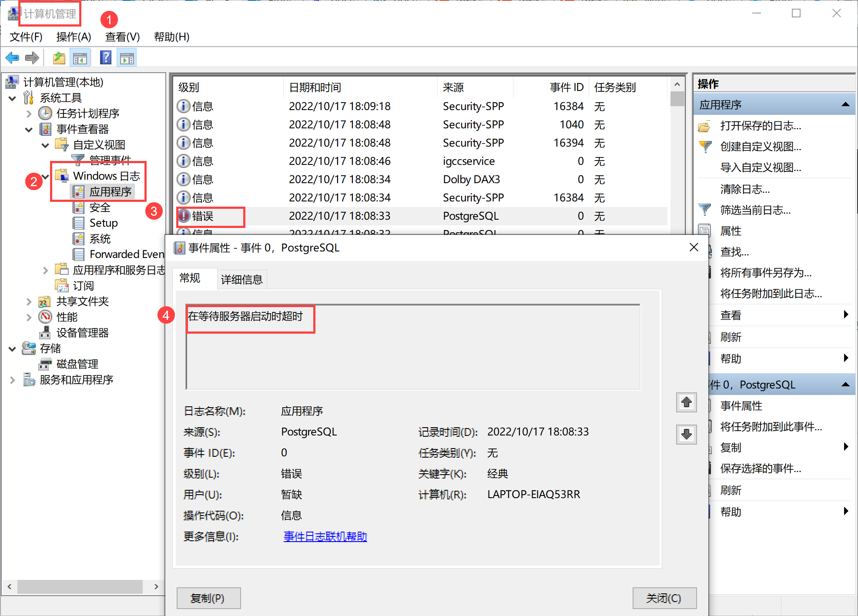
Task: Open 设备管理器 in the tree
Action: click(x=82, y=333)
